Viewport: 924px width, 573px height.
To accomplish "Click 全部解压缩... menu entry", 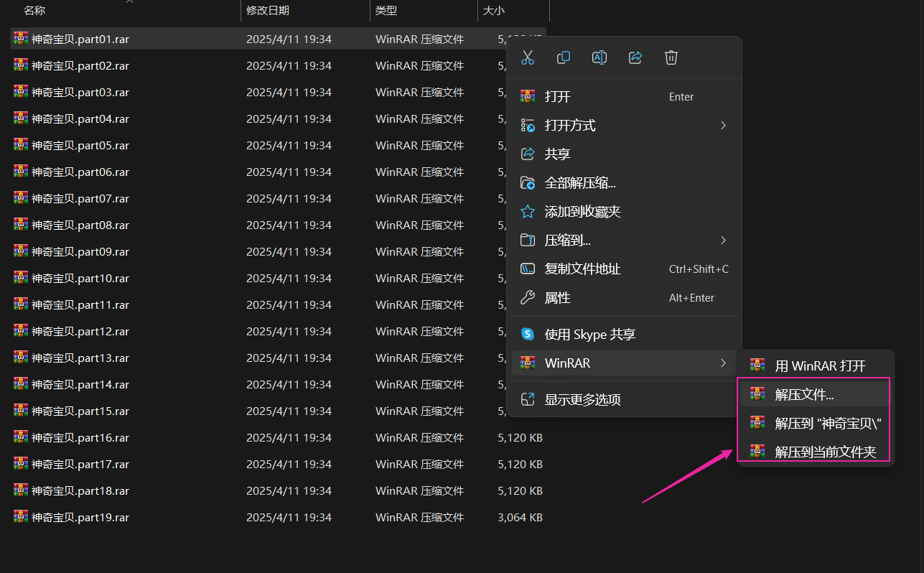I will 580,182.
